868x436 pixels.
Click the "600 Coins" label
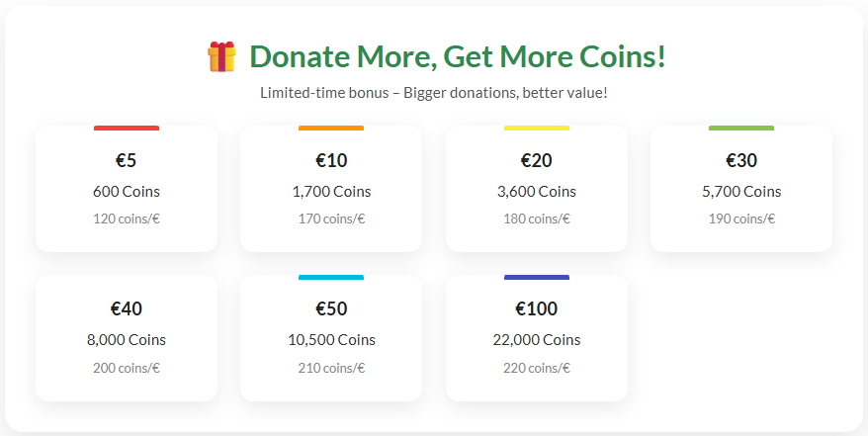click(x=127, y=192)
